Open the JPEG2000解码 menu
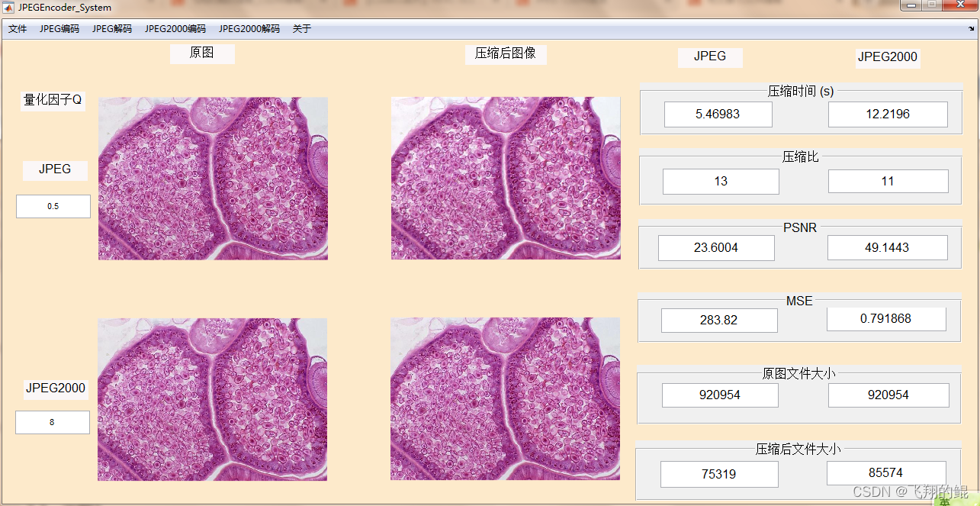The height and width of the screenshot is (506, 980). click(249, 29)
